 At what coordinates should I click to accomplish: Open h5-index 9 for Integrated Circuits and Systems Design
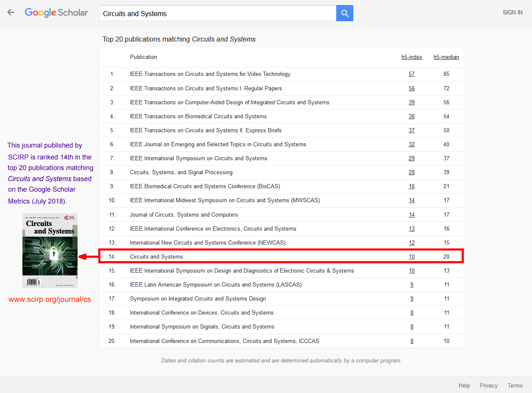(x=412, y=298)
